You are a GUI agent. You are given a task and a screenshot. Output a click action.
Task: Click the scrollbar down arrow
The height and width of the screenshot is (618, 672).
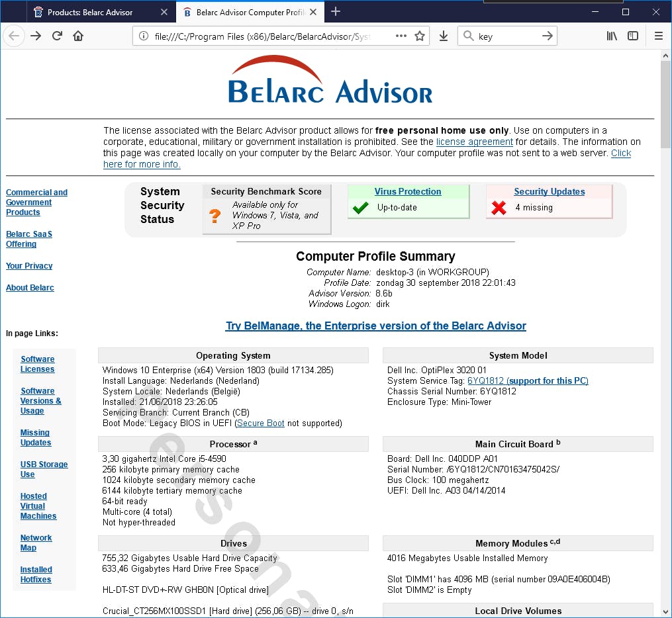pyautogui.click(x=665, y=612)
